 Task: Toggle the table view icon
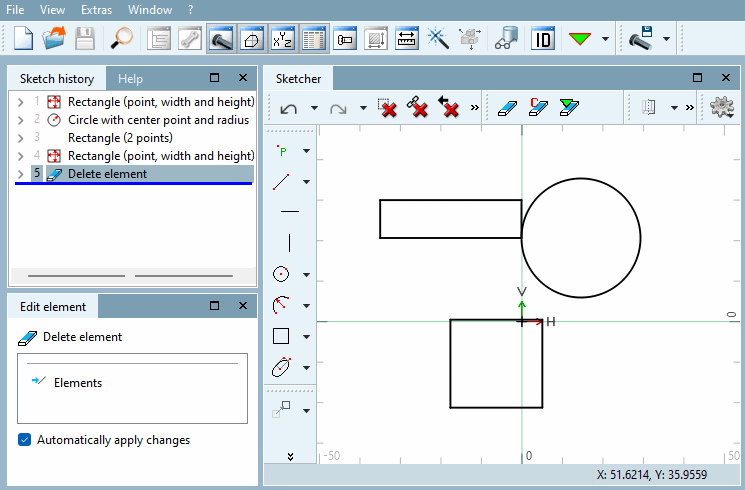point(314,38)
